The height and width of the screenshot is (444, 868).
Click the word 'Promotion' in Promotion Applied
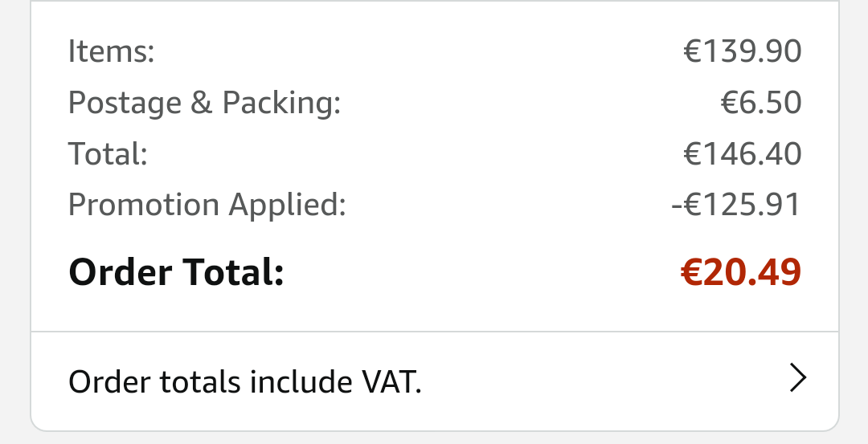[142, 205]
